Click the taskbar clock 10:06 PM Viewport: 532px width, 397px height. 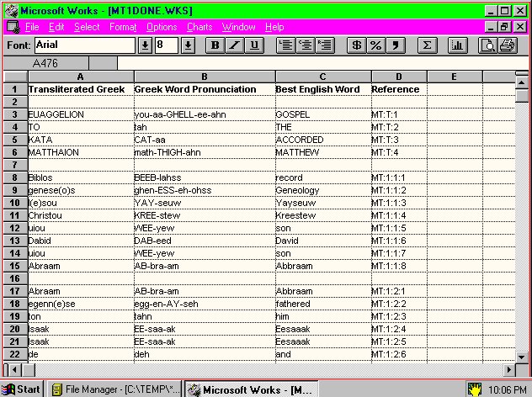click(507, 389)
